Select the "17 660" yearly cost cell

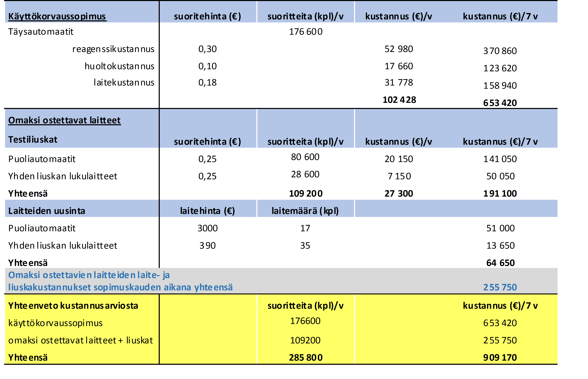(x=399, y=66)
